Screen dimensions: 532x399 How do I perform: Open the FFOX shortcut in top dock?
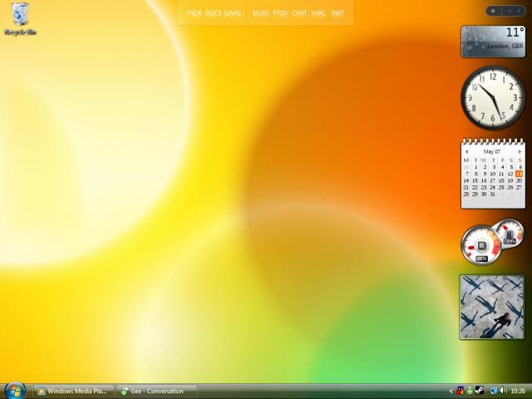[x=280, y=13]
